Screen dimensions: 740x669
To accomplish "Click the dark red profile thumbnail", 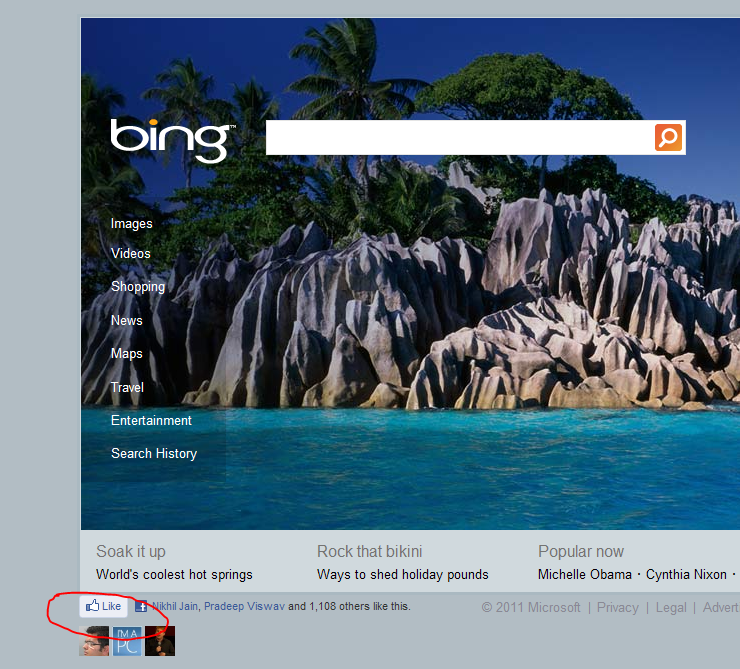I will click(160, 641).
